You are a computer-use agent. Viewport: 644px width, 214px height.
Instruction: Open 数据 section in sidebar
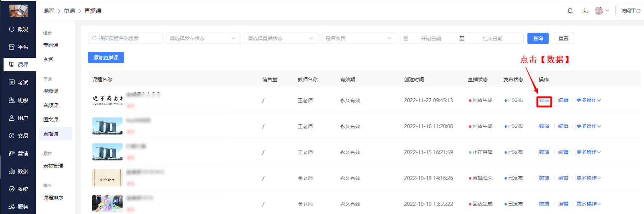tap(18, 171)
